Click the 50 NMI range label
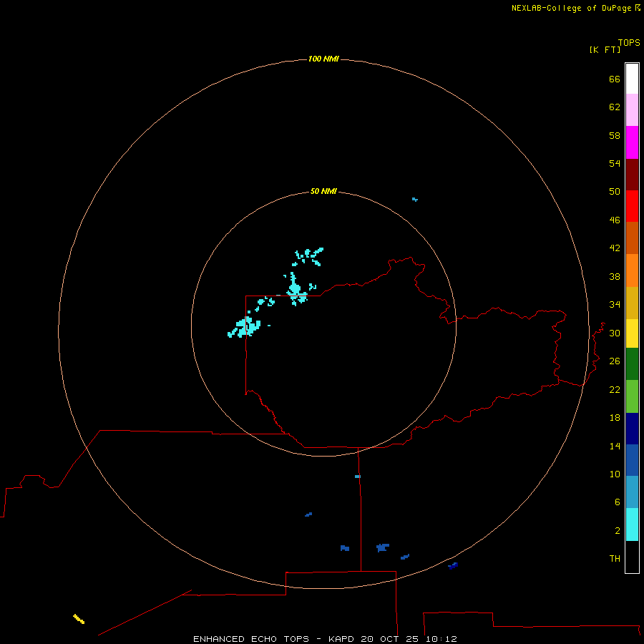 click(x=323, y=191)
